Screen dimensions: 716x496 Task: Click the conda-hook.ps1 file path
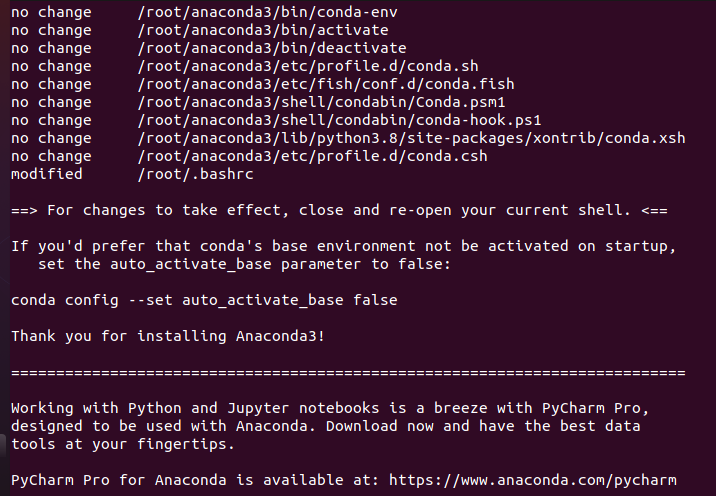pos(339,121)
